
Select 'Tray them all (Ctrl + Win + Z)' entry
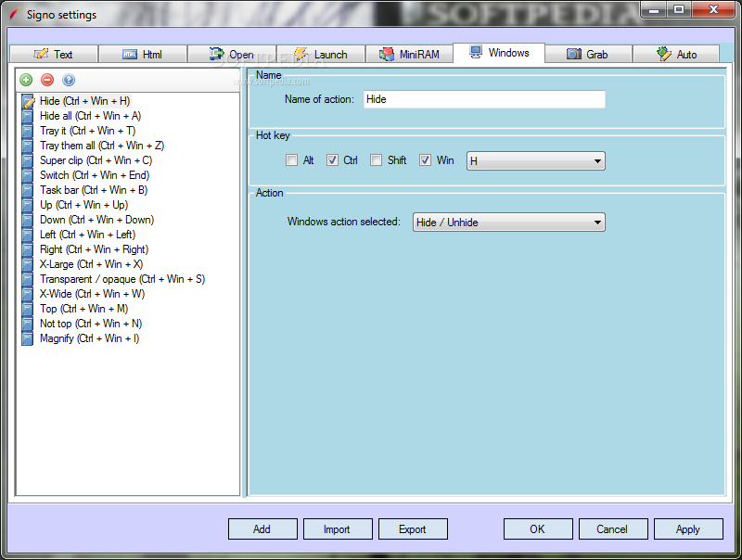(102, 146)
